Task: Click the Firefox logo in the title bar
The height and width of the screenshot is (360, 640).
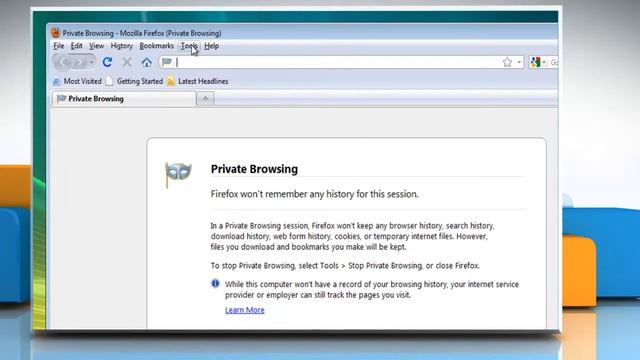Action: [x=56, y=33]
